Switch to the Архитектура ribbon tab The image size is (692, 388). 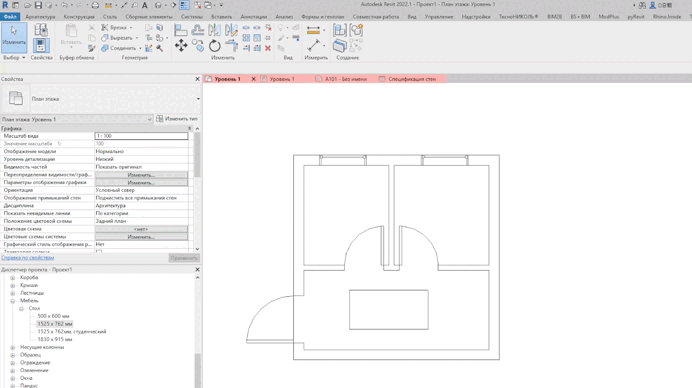(x=40, y=17)
